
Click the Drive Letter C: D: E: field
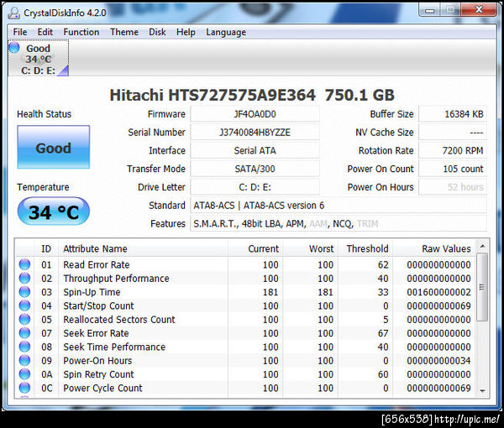255,187
